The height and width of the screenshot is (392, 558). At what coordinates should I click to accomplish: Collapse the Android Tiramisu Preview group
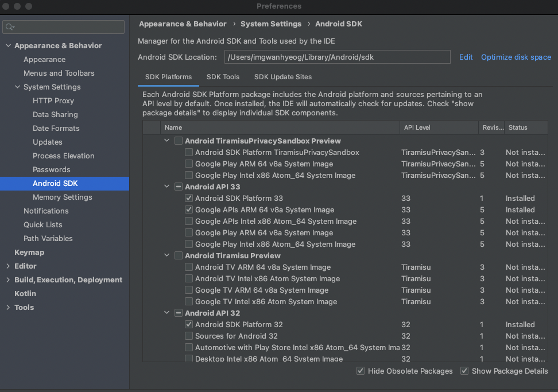click(x=166, y=255)
